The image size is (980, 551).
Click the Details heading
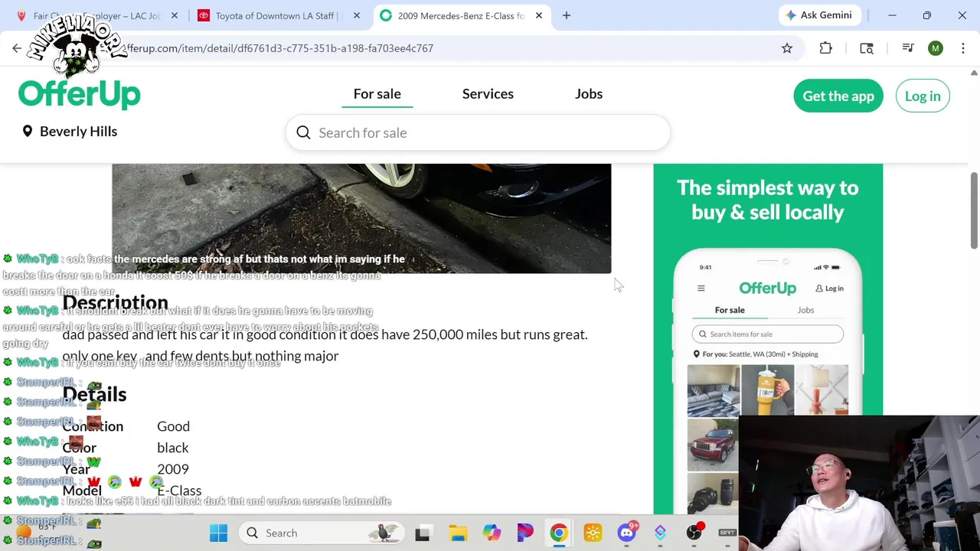(x=94, y=394)
